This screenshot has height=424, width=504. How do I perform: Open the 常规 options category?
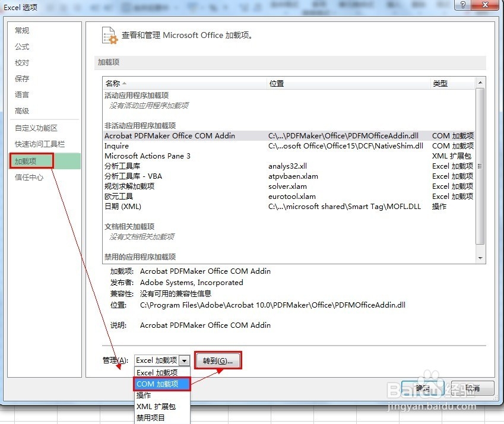click(22, 30)
